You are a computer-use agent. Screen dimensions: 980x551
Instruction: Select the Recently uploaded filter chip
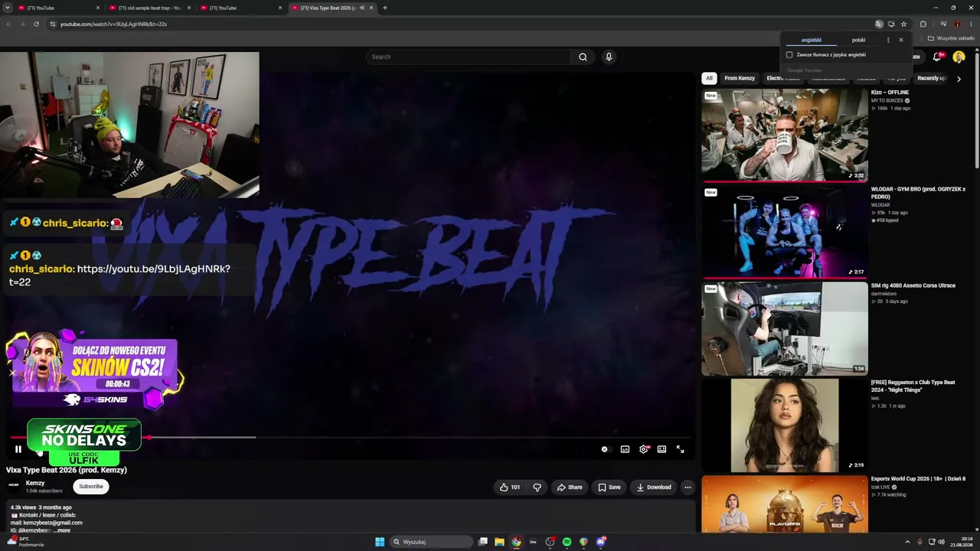click(x=932, y=78)
